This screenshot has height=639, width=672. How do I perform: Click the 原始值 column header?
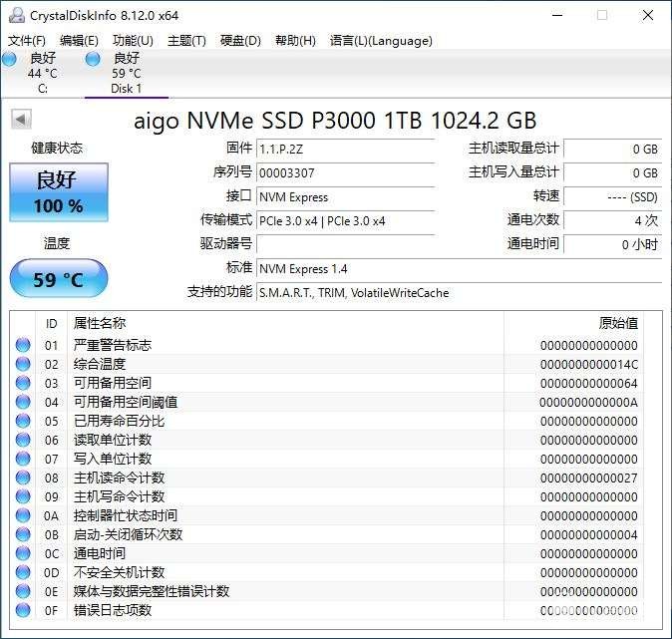[618, 323]
